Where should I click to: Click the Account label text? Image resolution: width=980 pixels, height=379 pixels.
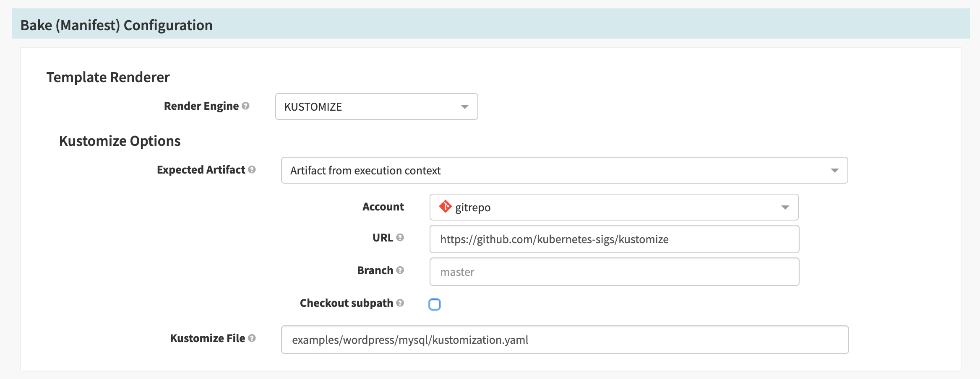tap(383, 207)
